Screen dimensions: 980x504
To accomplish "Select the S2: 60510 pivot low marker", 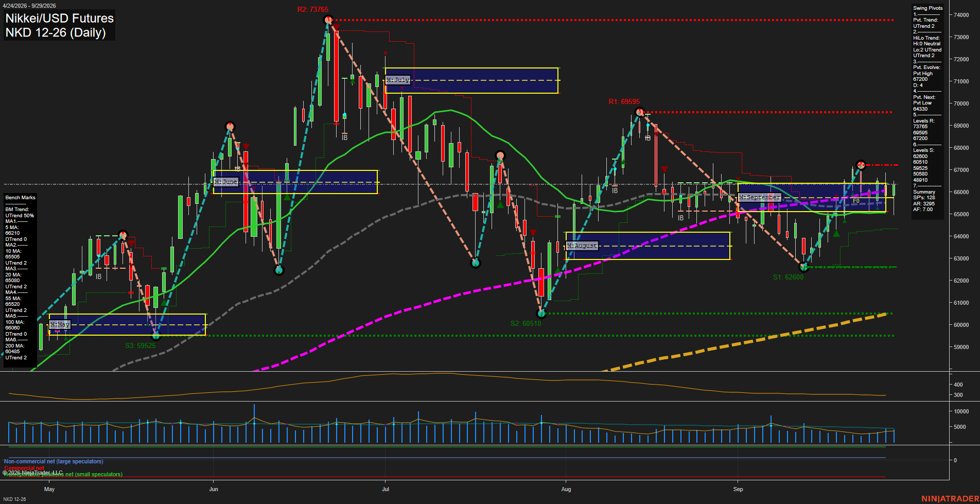I will coord(541,314).
